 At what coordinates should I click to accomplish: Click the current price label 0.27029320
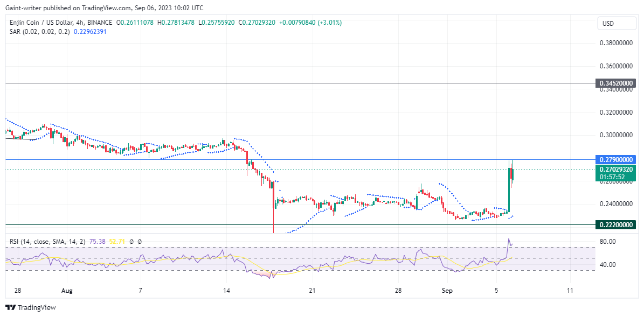coord(615,169)
